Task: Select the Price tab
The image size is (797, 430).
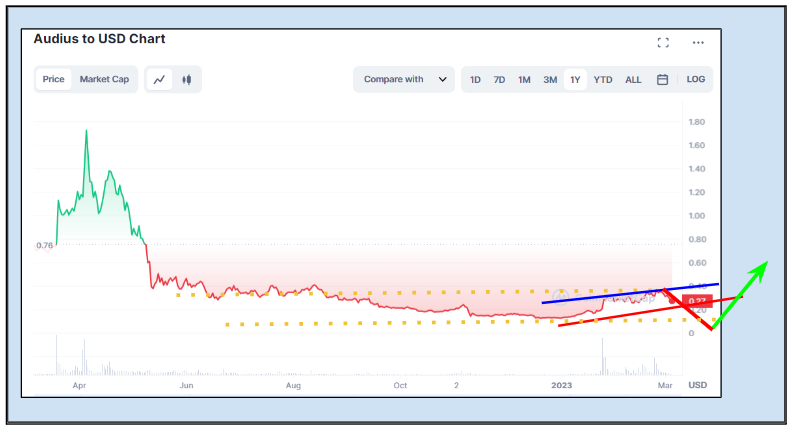Action: click(53, 79)
